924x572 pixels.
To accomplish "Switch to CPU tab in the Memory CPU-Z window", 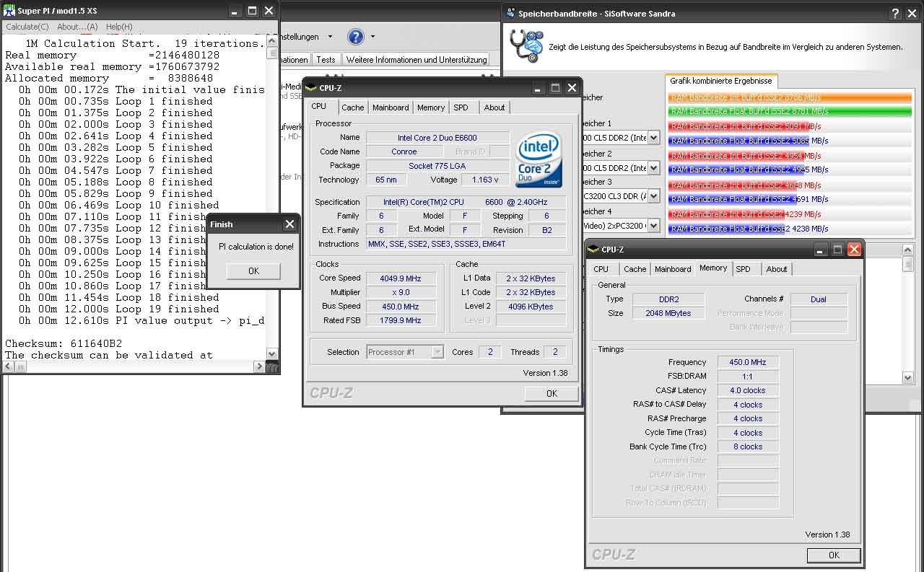I will (601, 269).
